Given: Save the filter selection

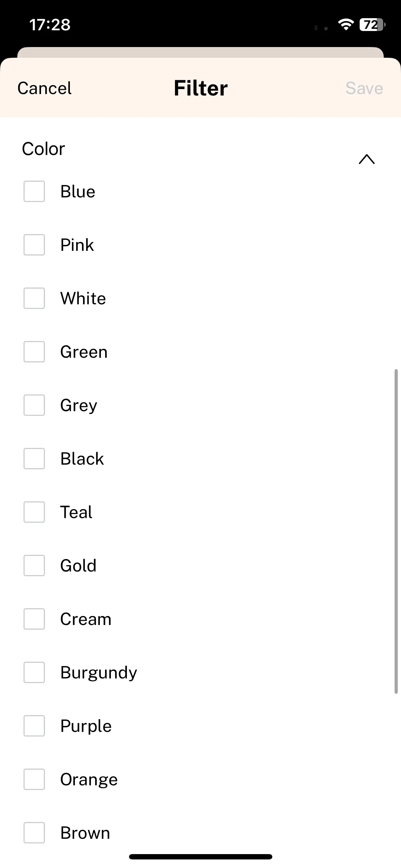Looking at the screenshot, I should [364, 88].
